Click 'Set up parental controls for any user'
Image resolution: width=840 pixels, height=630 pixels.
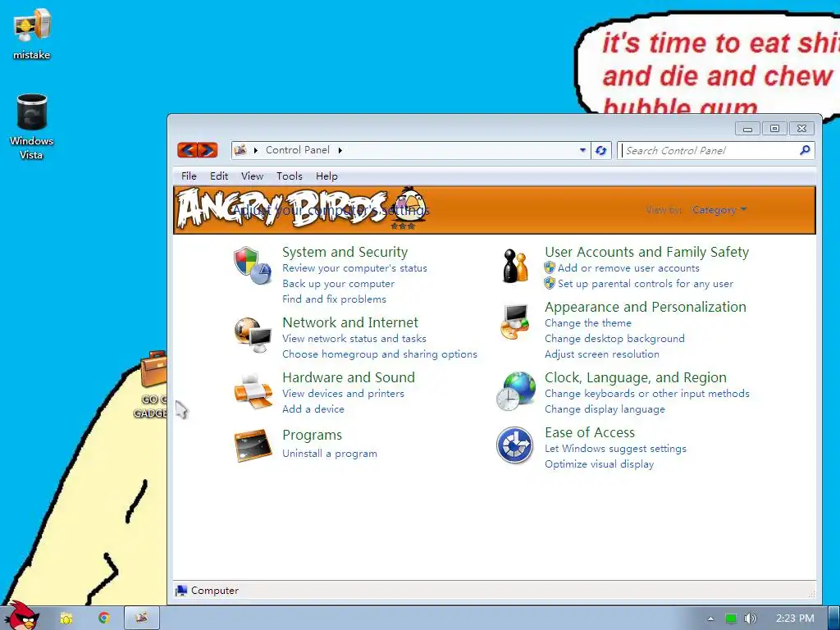(646, 283)
